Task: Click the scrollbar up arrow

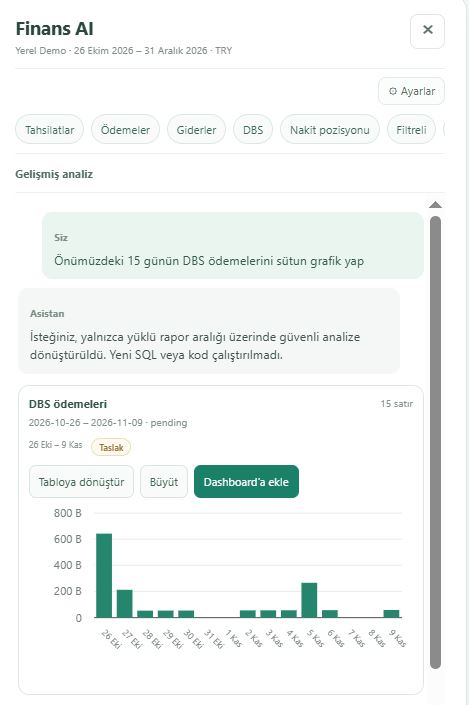Action: [x=435, y=205]
